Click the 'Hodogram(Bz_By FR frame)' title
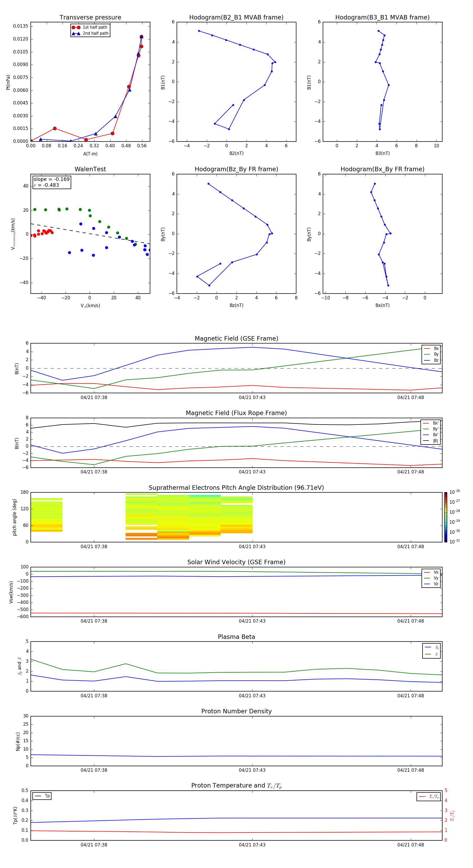The width and height of the screenshot is (473, 868). coord(236,169)
